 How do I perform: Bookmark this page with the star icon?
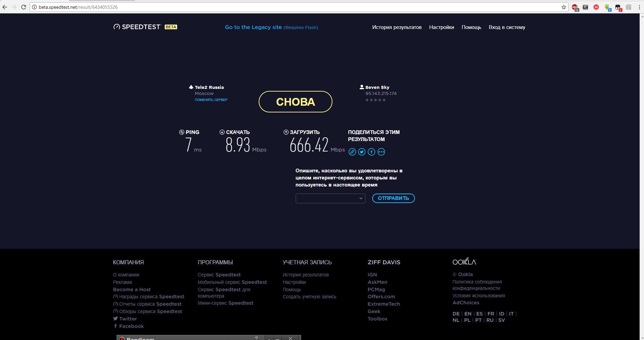[x=564, y=7]
